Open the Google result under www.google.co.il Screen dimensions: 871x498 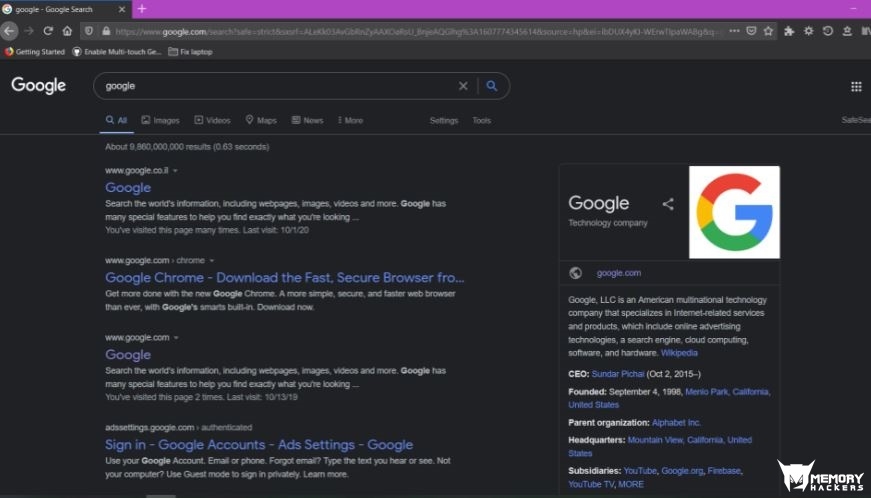[128, 188]
